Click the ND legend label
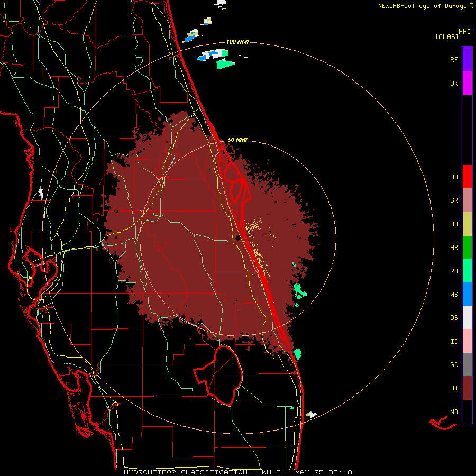Viewport: 476px width, 476px height. tap(454, 412)
